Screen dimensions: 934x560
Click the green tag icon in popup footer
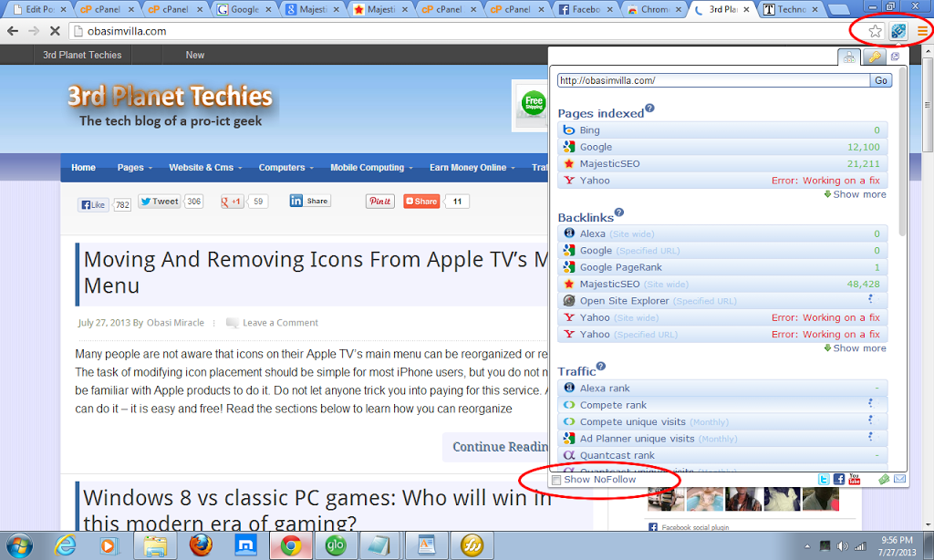click(x=884, y=479)
